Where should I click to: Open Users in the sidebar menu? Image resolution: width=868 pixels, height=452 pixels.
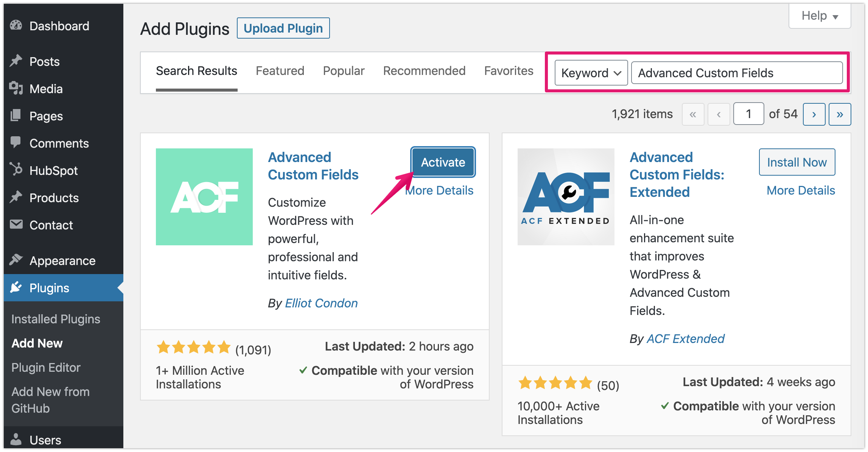click(x=64, y=439)
